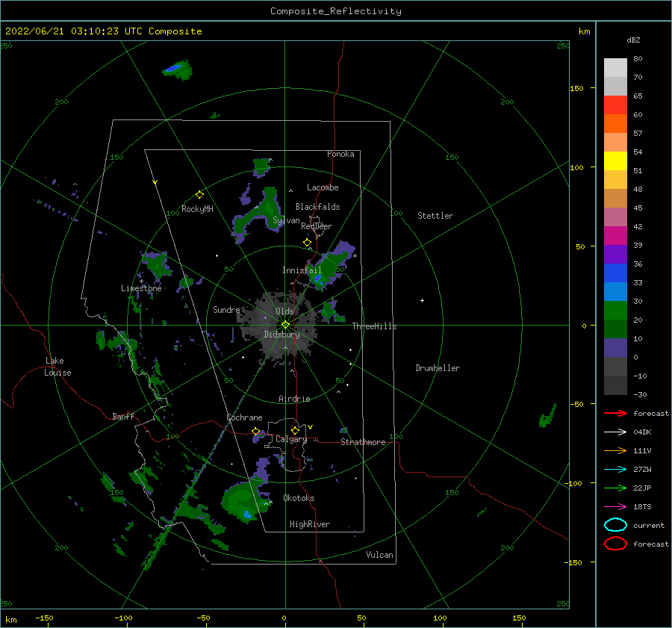The width and height of the screenshot is (672, 628).
Task: Click the blue swatch between 36 and 33 dBZ
Action: [x=615, y=273]
